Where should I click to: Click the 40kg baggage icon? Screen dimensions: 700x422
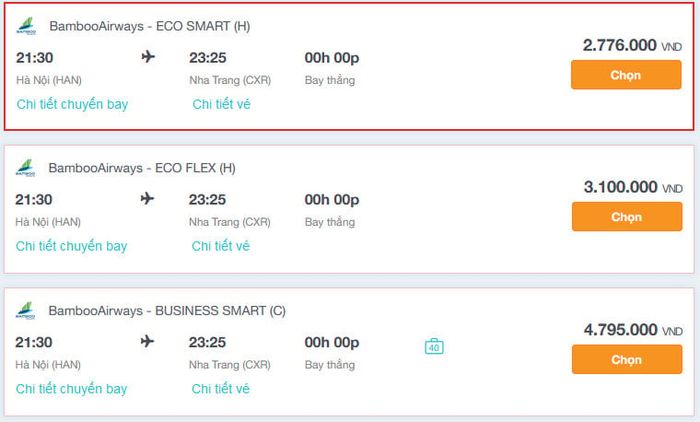[x=434, y=346]
